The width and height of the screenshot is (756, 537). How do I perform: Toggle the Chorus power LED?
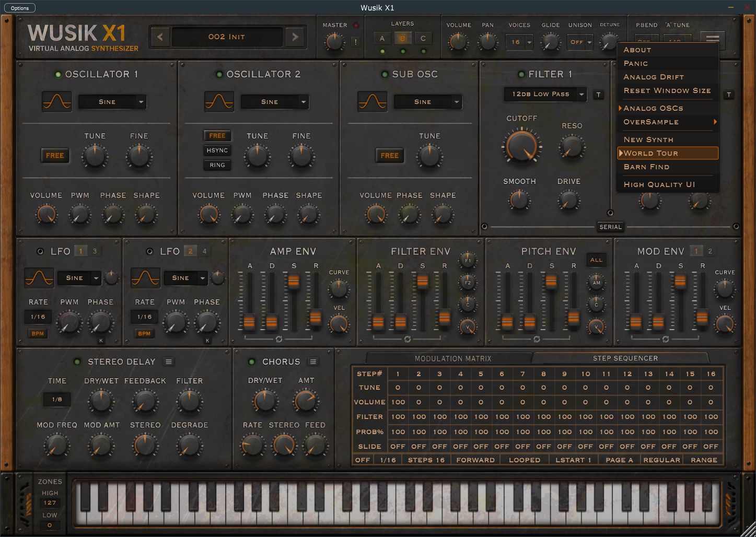[252, 362]
